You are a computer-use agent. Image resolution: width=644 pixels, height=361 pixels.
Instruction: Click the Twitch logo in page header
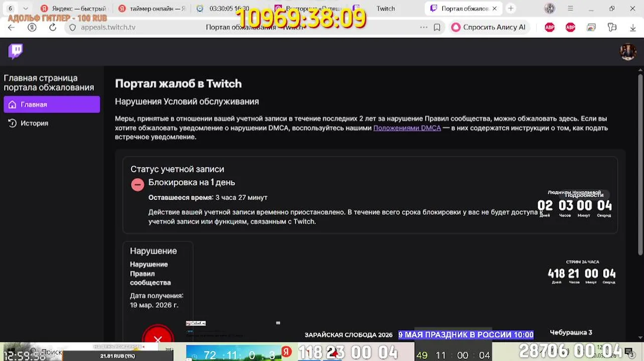16,51
